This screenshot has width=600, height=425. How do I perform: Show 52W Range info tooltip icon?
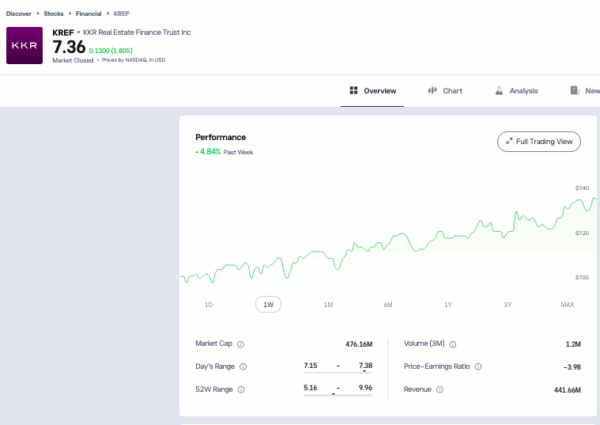tap(241, 389)
